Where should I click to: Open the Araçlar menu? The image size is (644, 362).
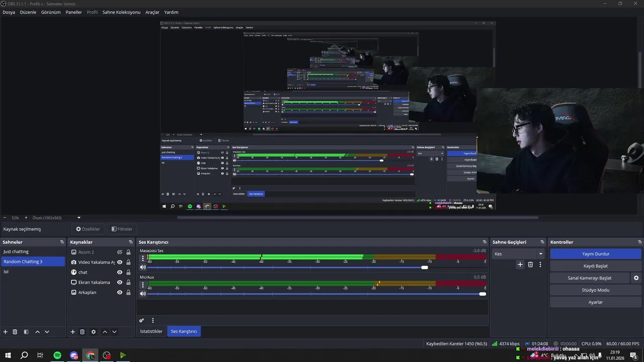pos(152,12)
